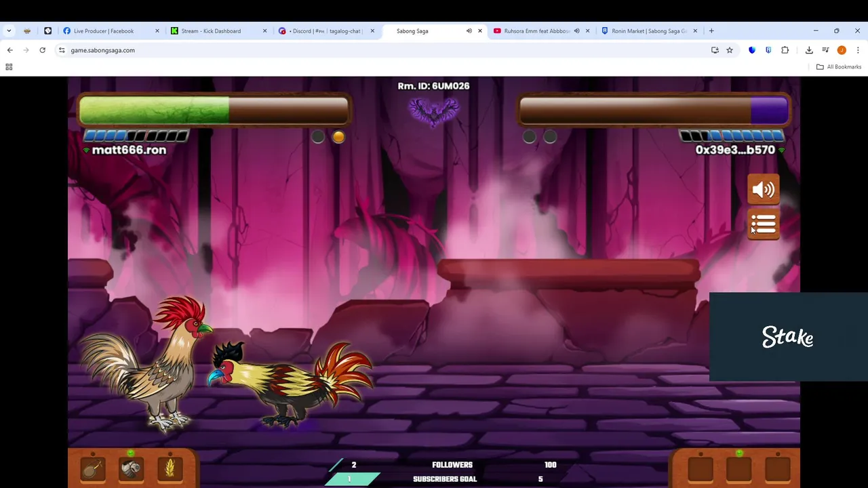Click the purple winged emblem at top
Viewport: 868px width, 488px height.
[x=434, y=111]
